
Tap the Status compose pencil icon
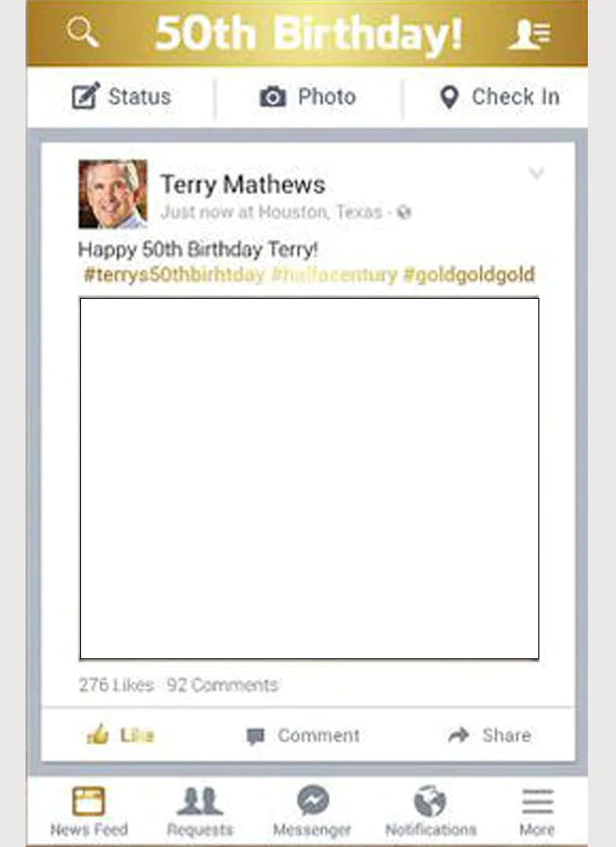click(86, 96)
